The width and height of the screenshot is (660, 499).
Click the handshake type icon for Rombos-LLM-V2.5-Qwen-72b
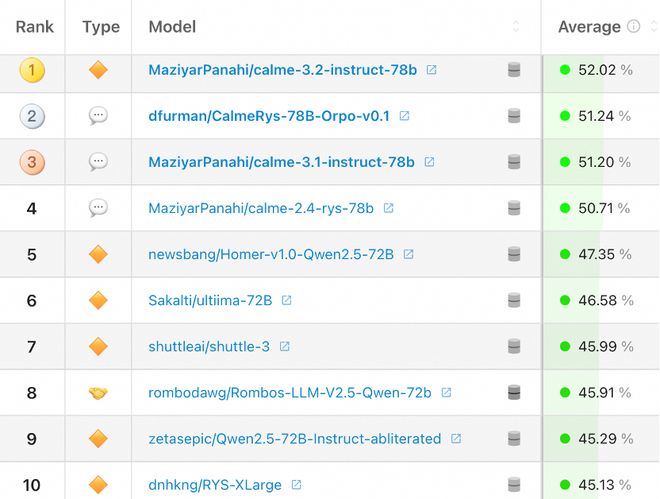pos(98,393)
